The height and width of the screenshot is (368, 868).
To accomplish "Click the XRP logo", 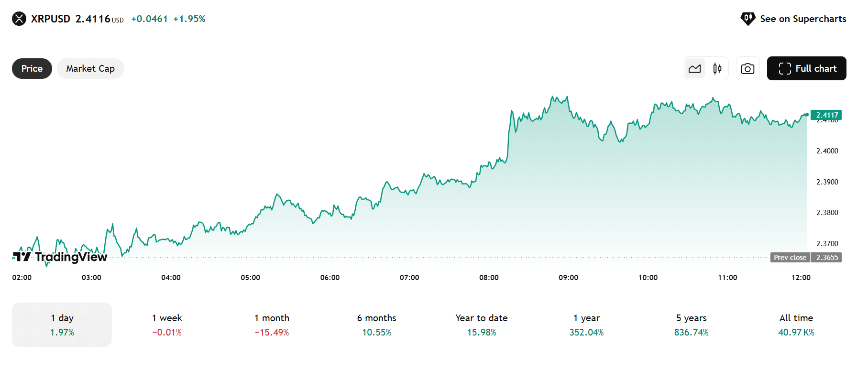I will pyautogui.click(x=19, y=19).
